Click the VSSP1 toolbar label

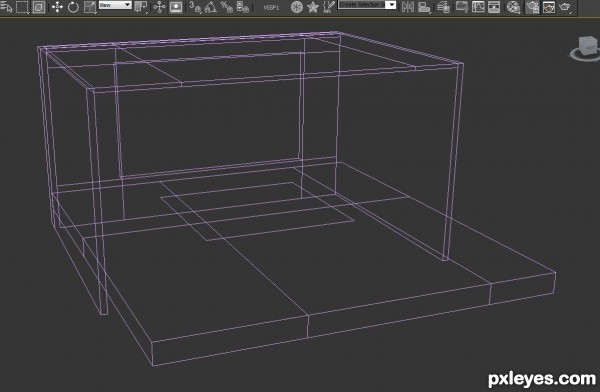[271, 7]
